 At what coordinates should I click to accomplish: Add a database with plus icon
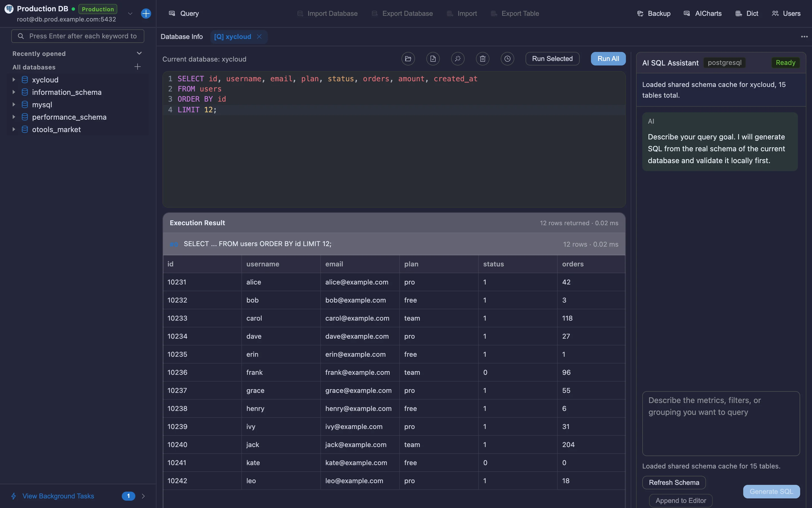pyautogui.click(x=138, y=67)
